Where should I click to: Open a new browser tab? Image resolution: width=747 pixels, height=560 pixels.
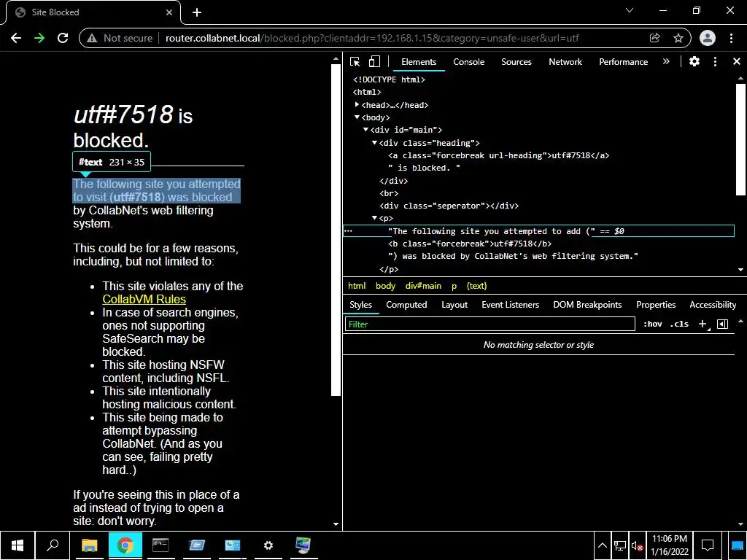point(197,12)
